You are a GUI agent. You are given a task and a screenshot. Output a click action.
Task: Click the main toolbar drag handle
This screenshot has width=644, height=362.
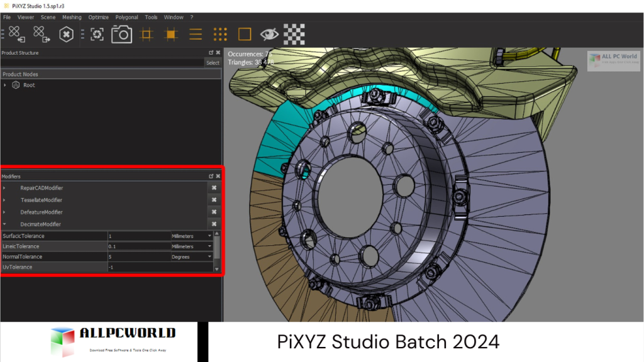pos(3,34)
